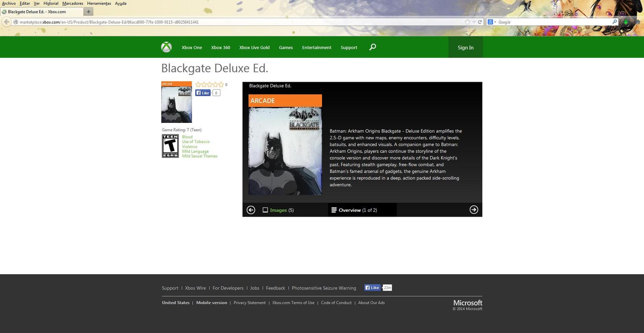644x333 pixels.
Task: Click the Sign In button
Action: click(465, 48)
